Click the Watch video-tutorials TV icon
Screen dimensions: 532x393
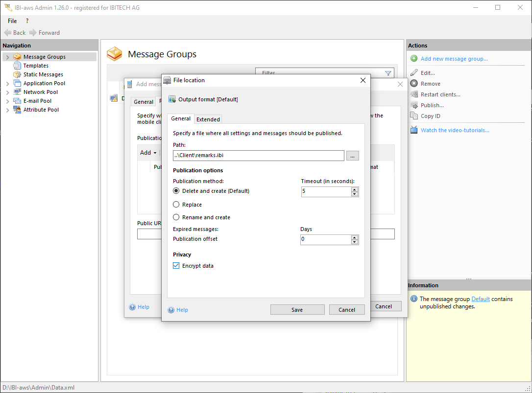pyautogui.click(x=414, y=130)
